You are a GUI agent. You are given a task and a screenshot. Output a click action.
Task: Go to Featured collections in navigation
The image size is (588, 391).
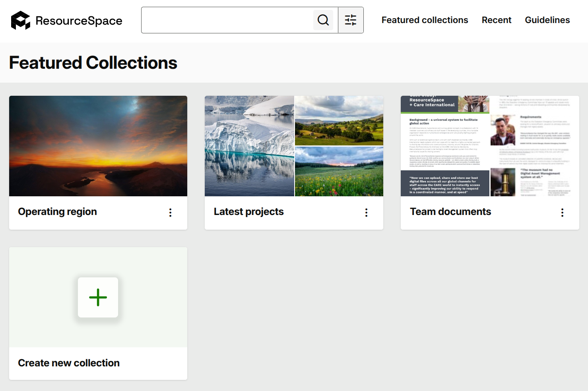425,20
